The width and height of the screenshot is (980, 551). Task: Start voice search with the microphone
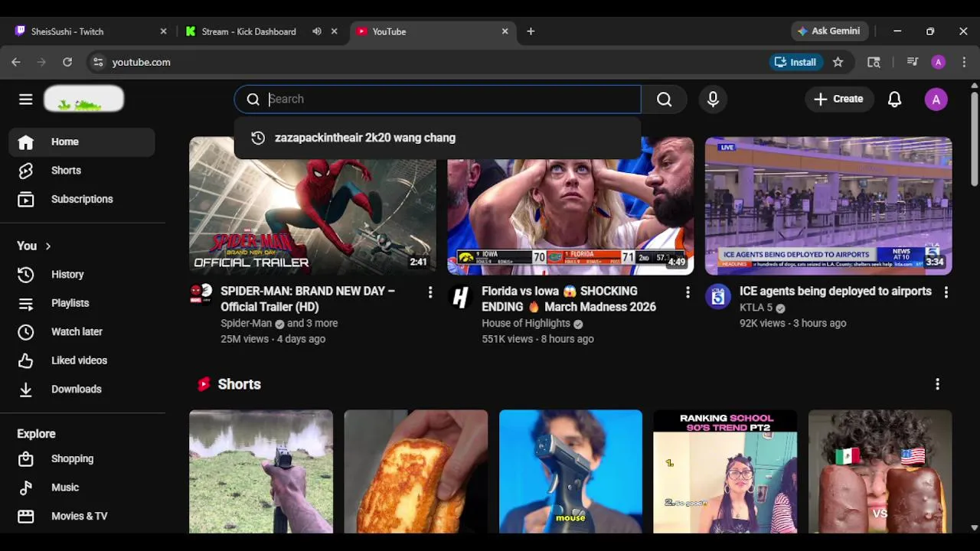click(713, 99)
